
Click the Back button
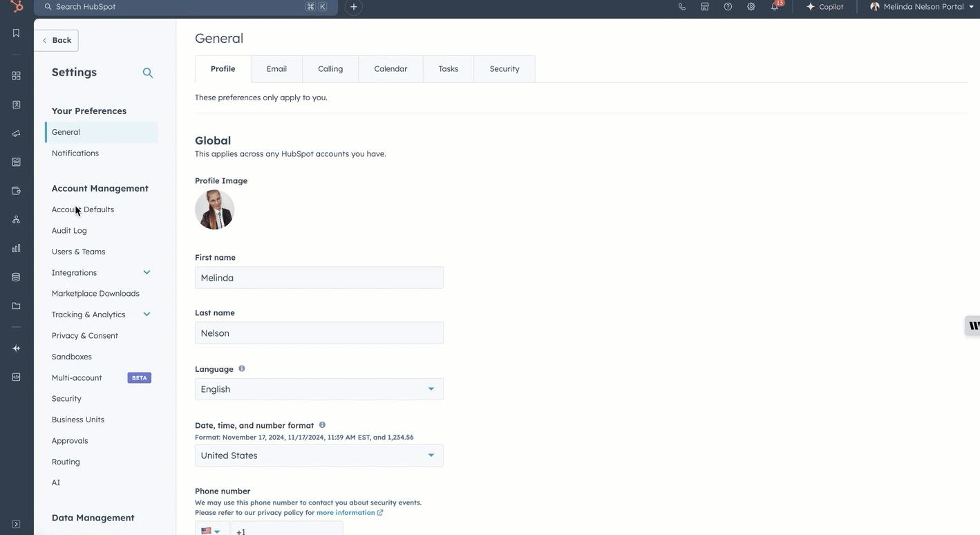click(x=57, y=40)
